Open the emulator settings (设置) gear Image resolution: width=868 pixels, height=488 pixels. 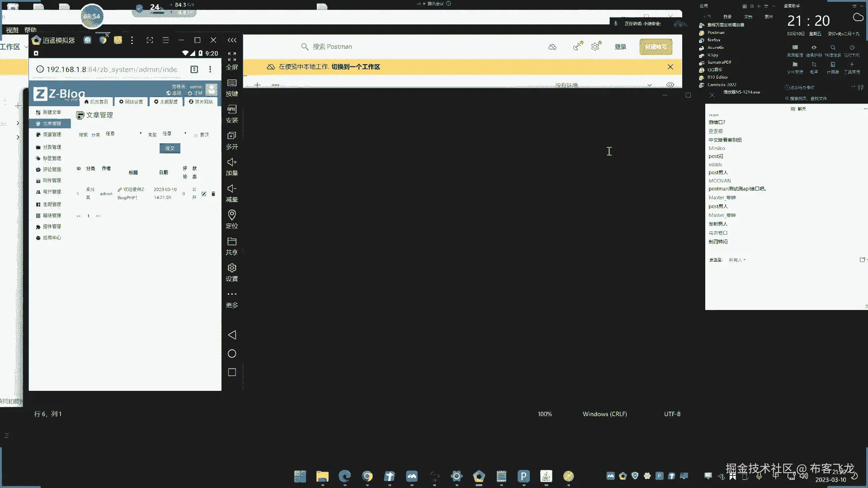[x=232, y=268]
